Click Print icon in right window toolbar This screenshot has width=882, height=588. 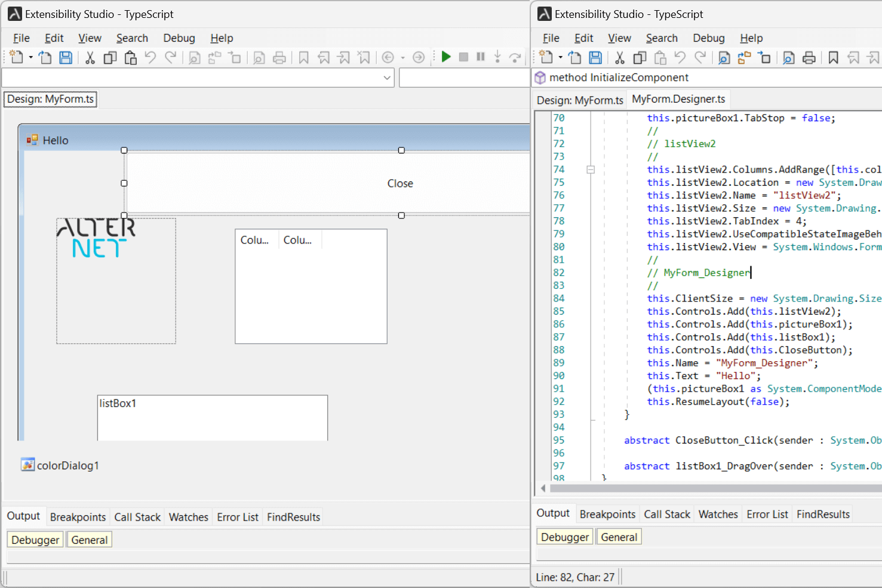pos(809,57)
